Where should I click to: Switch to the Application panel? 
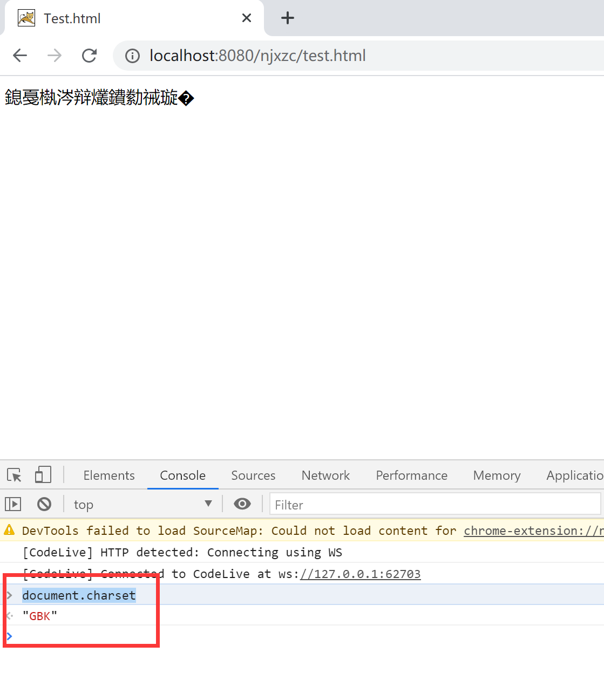point(574,475)
